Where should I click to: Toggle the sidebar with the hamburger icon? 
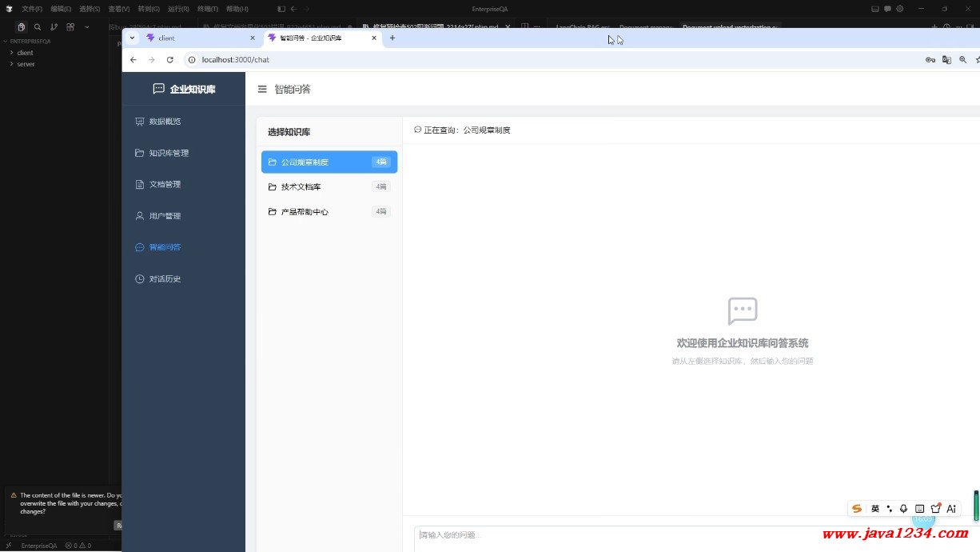262,90
